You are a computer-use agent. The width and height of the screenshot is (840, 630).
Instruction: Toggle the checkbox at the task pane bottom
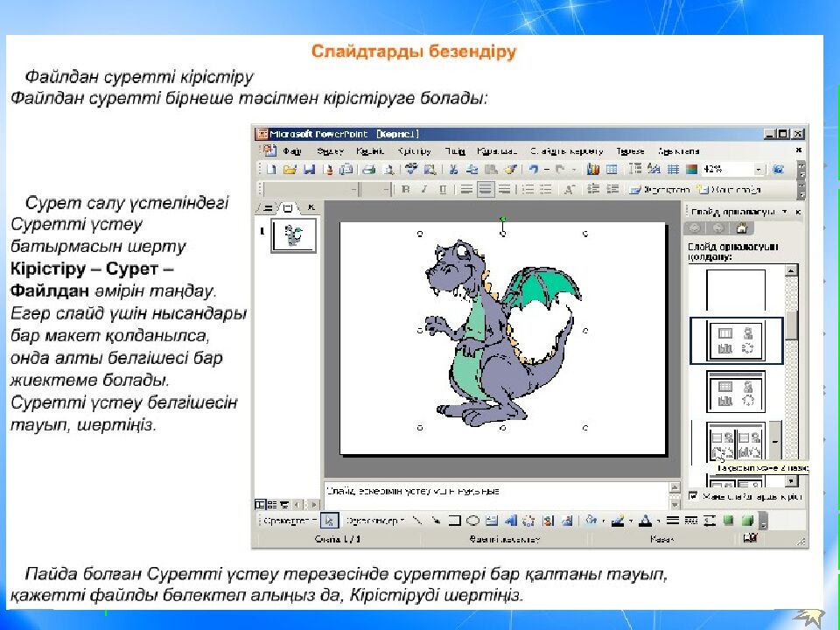point(694,496)
